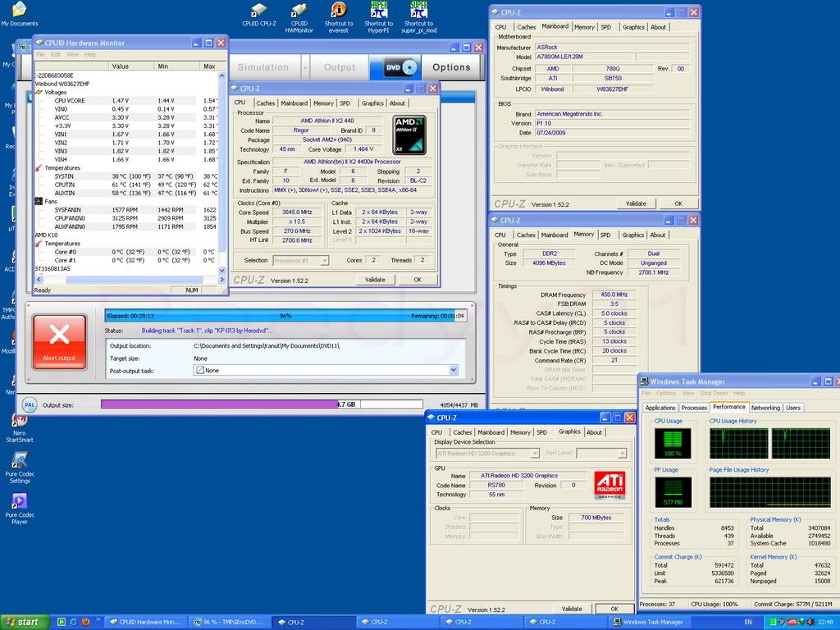The image size is (840, 630).
Task: Open the Options menu in Task Manager
Action: tap(666, 393)
